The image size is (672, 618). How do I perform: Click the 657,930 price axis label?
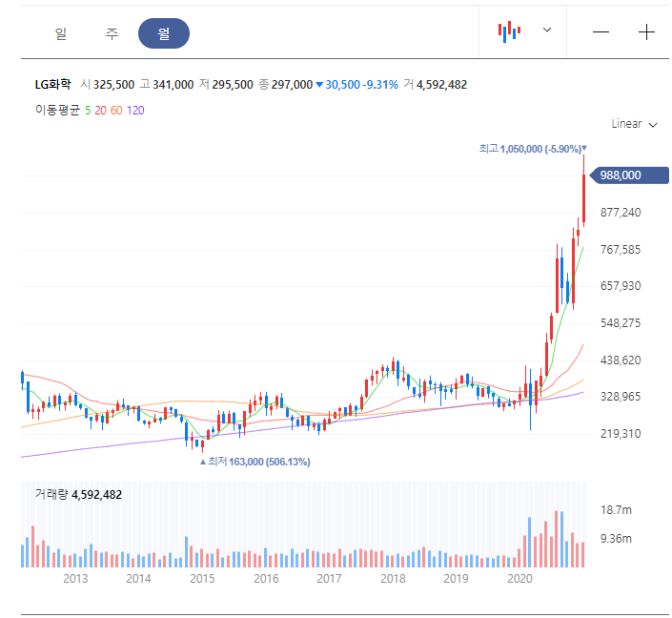621,286
